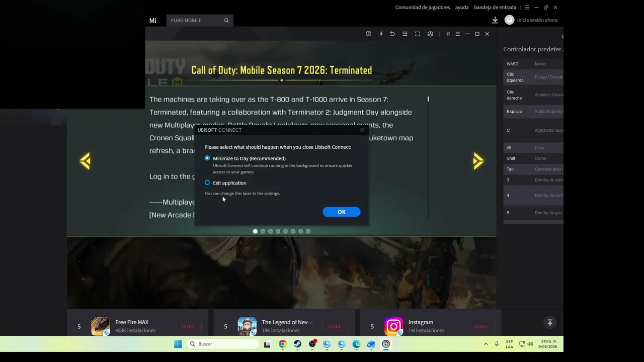Jump to the second carousel dot
The image size is (644, 362).
(263, 231)
